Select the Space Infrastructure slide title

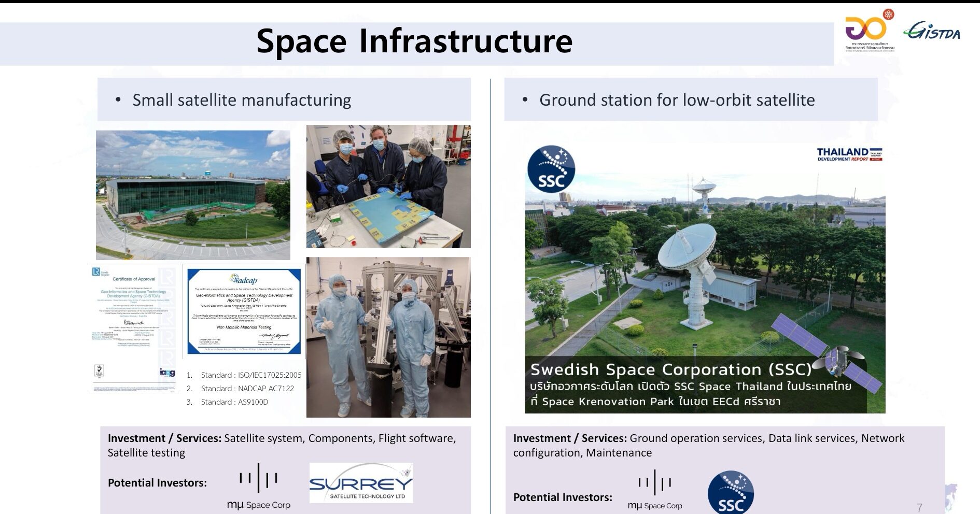pos(414,40)
